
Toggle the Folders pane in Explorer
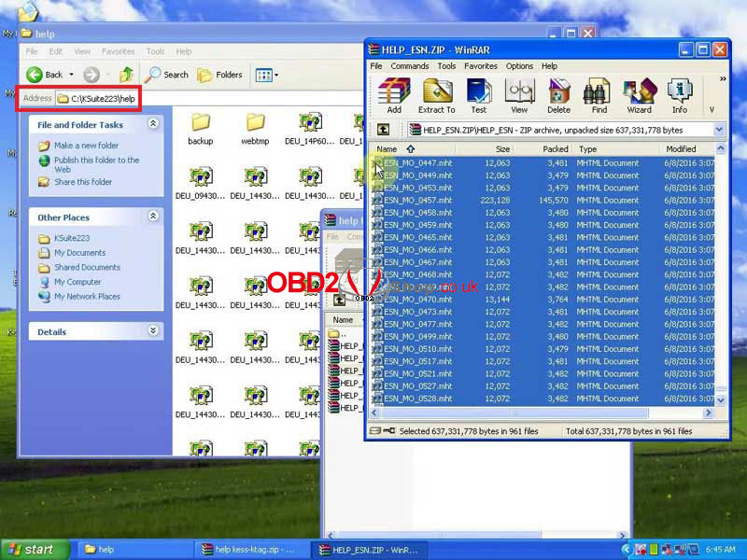pyautogui.click(x=219, y=75)
